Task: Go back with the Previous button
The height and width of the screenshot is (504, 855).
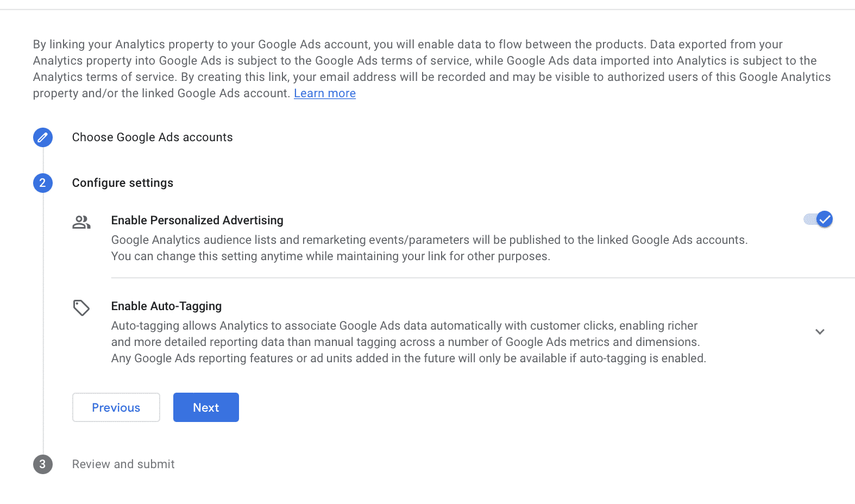Action: (x=116, y=407)
